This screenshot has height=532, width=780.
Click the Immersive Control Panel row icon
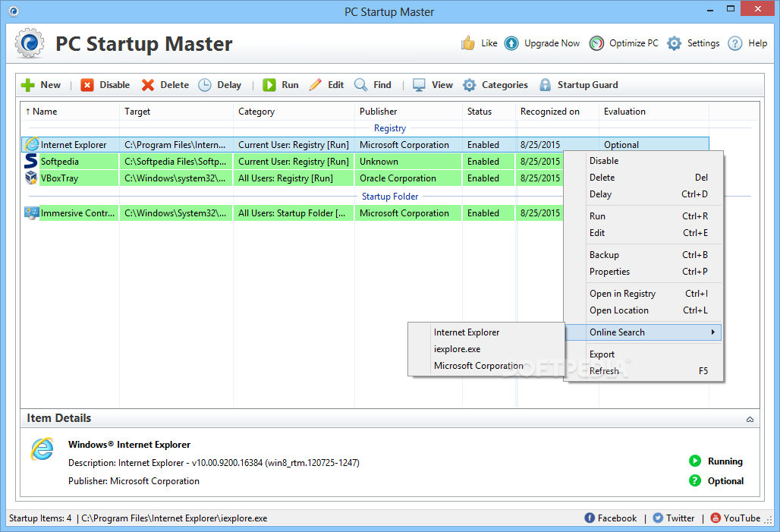(31, 213)
